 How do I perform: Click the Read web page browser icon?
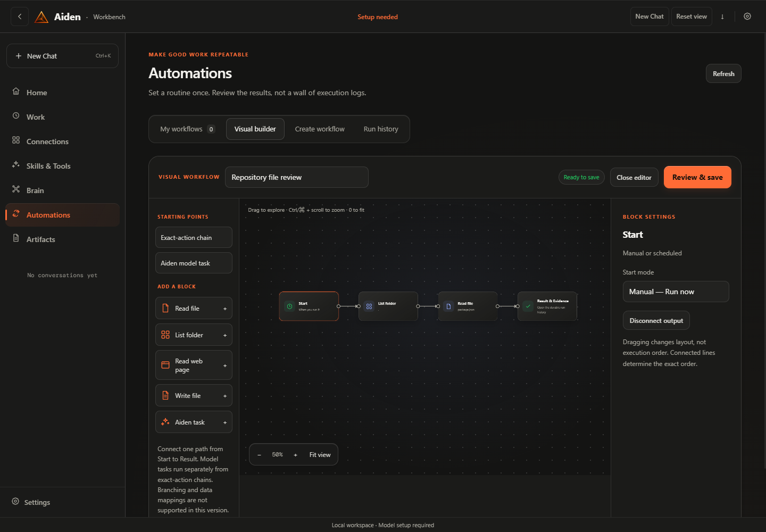165,365
